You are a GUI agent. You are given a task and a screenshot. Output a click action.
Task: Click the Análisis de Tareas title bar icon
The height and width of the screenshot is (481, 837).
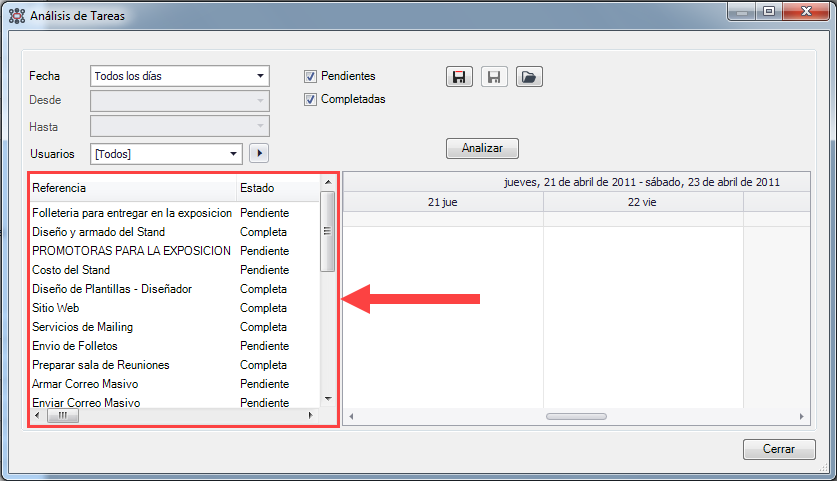17,16
